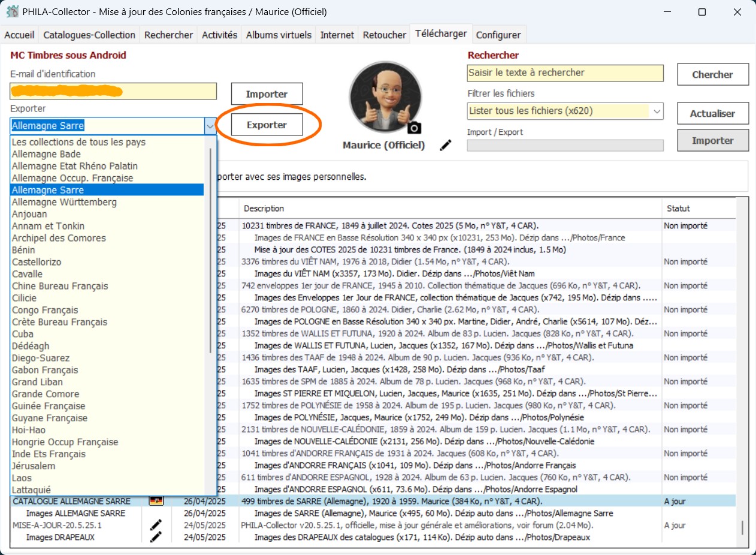Screen dimensions: 756x555
Task: Click the camera icon on the avatar
Action: 414,127
